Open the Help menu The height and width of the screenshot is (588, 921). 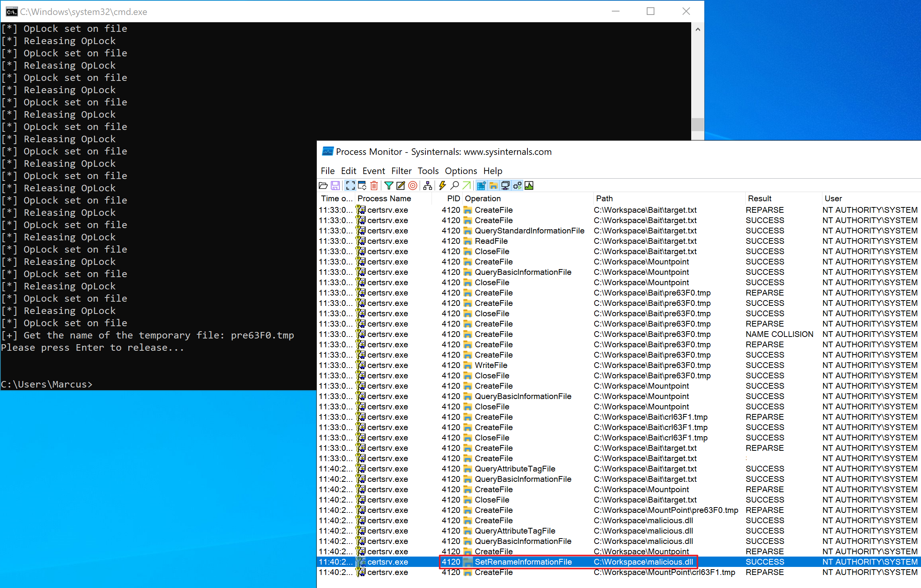click(493, 171)
